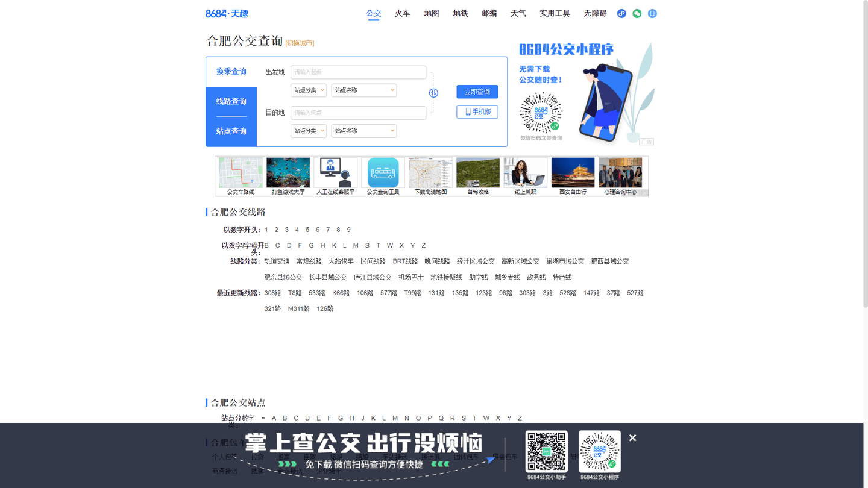The height and width of the screenshot is (488, 868).
Task: Open the 公交车路线 thumbnail
Action: [x=241, y=176]
